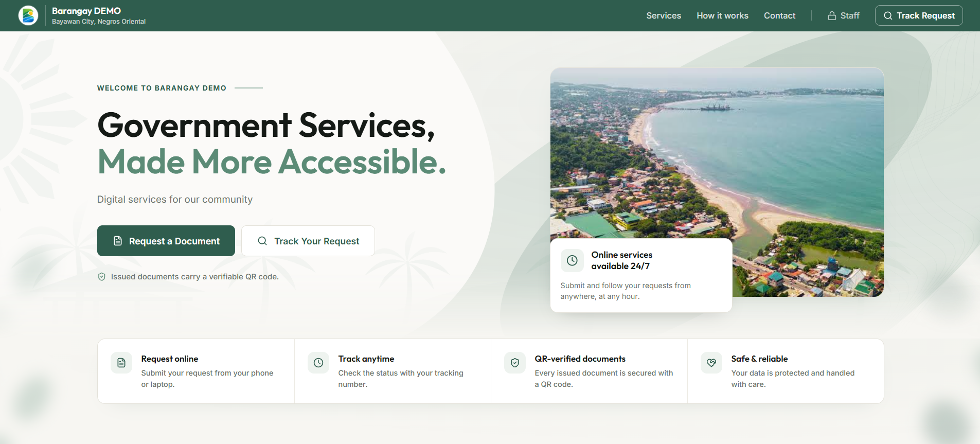This screenshot has width=980, height=444.
Task: Click search icon in Track Your Request
Action: pos(262,241)
